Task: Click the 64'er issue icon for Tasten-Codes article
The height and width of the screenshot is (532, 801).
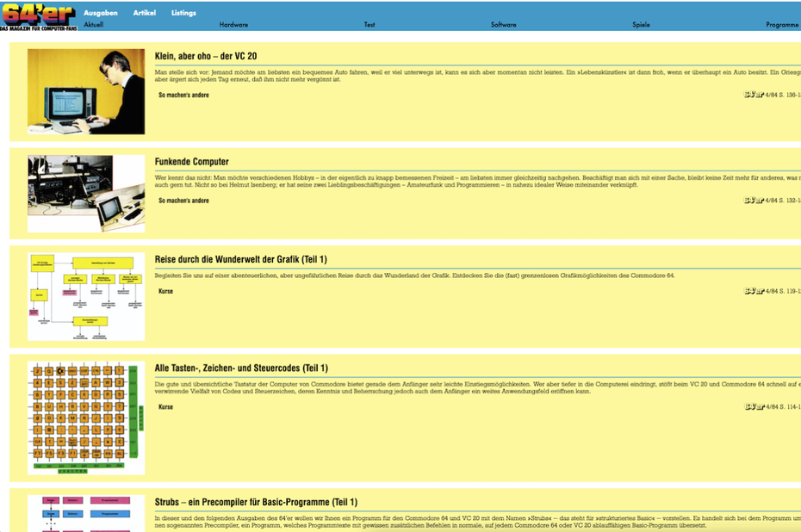Action: pos(753,406)
